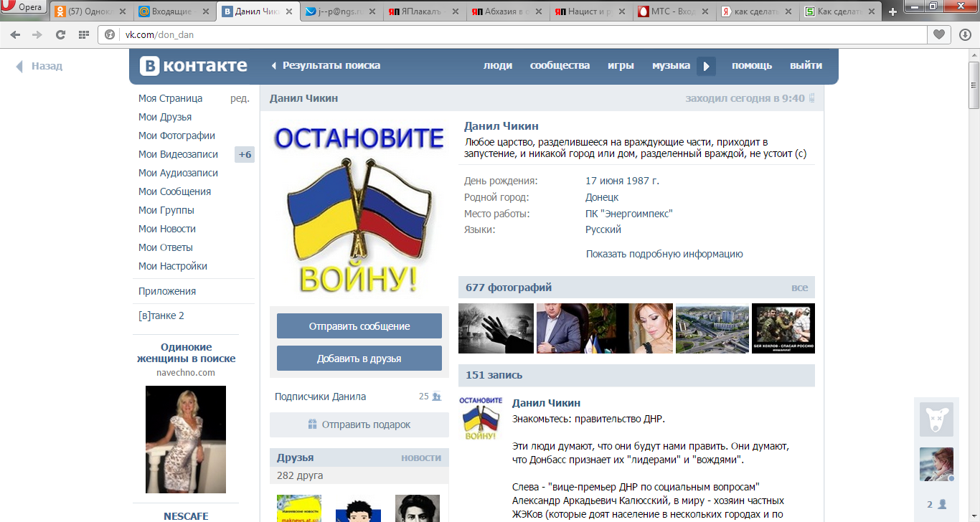Image resolution: width=980 pixels, height=522 pixels.
Task: Open Мои Настройки
Action: [x=173, y=266]
